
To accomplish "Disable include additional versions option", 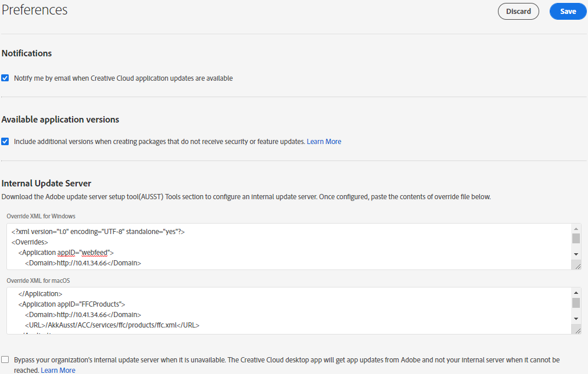I will [x=5, y=141].
